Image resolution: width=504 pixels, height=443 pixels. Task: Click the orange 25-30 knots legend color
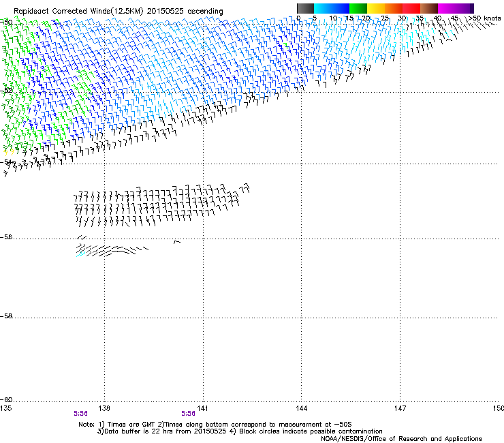[x=394, y=8]
